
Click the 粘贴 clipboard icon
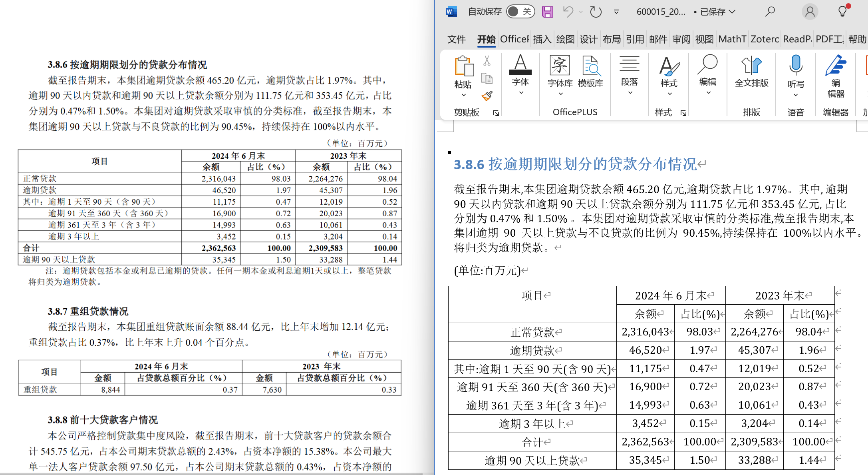point(463,66)
